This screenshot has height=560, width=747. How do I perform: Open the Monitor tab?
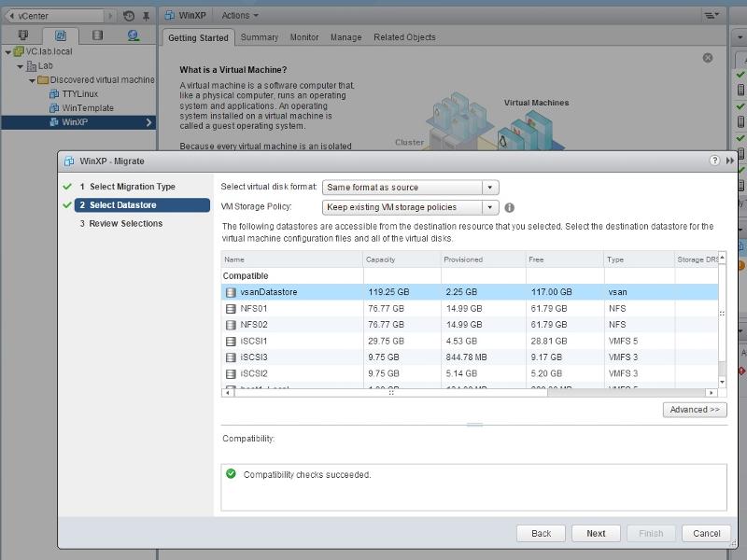click(x=304, y=37)
